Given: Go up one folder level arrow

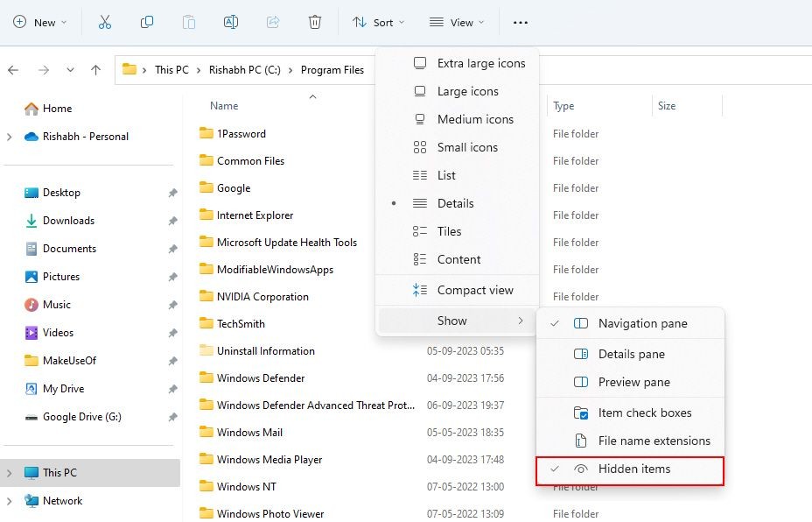Looking at the screenshot, I should tap(95, 70).
